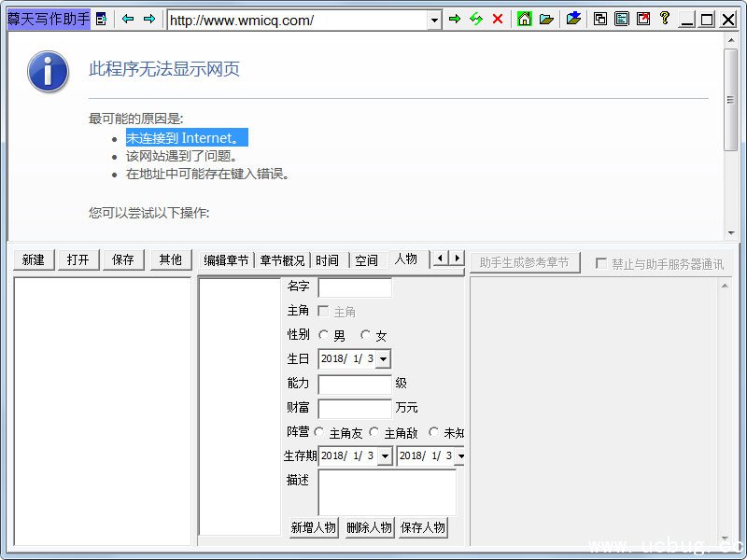This screenshot has width=747, height=560.
Task: Expand the 生日 date picker dropdown
Action: 383,358
